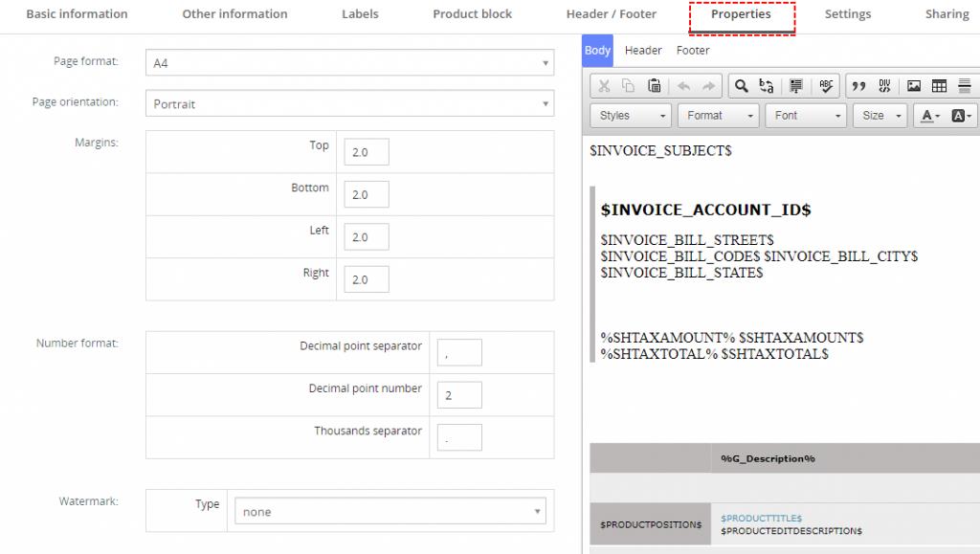Select the Header editor tab
This screenshot has height=554, width=980.
point(643,51)
